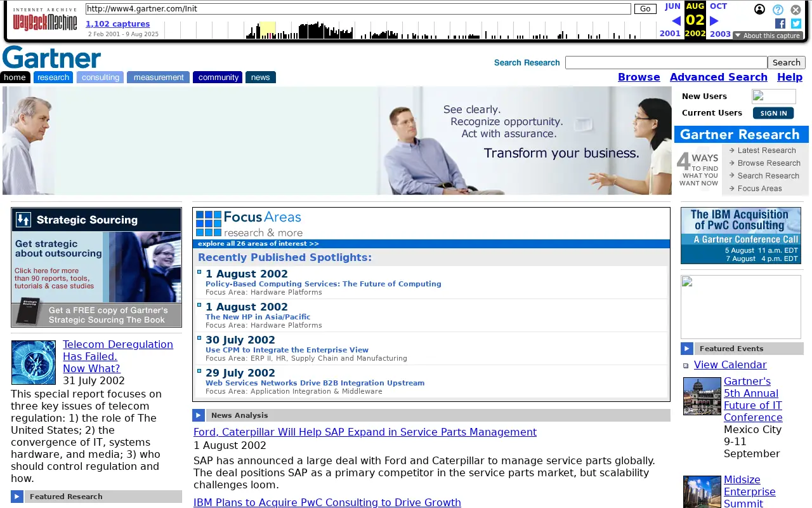Expand the About this capture dropdown
The width and height of the screenshot is (812, 508).
[x=768, y=36]
